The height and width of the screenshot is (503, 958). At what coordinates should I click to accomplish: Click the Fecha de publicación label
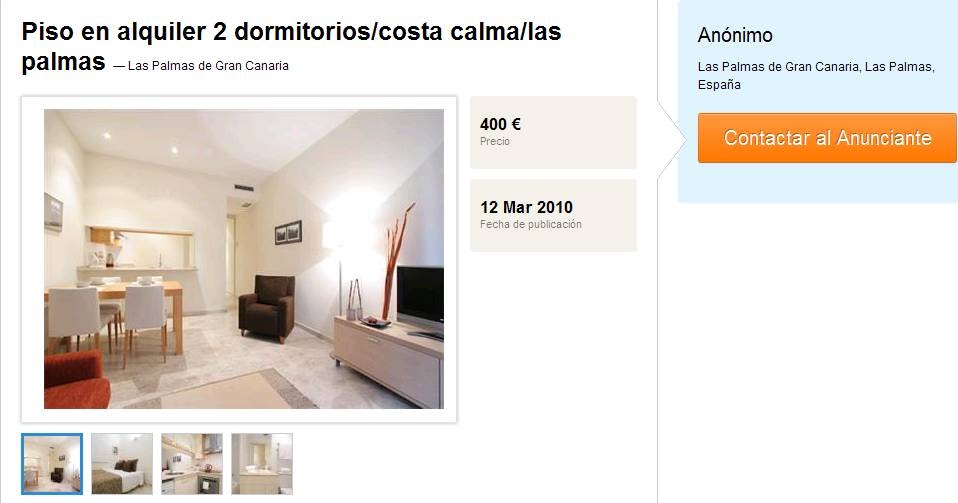[x=530, y=224]
